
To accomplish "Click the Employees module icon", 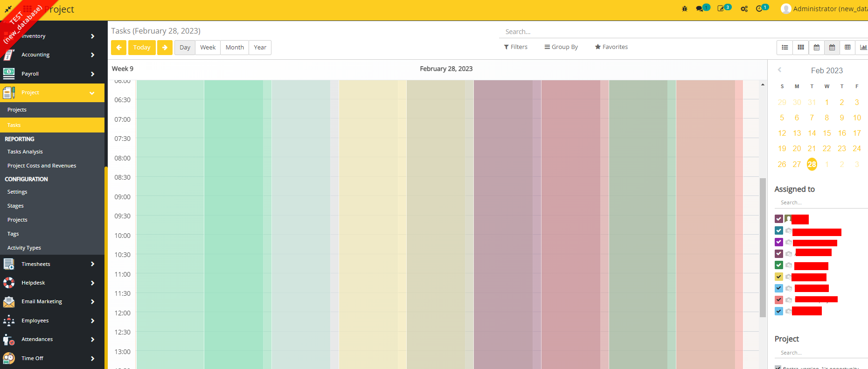I will coord(9,320).
